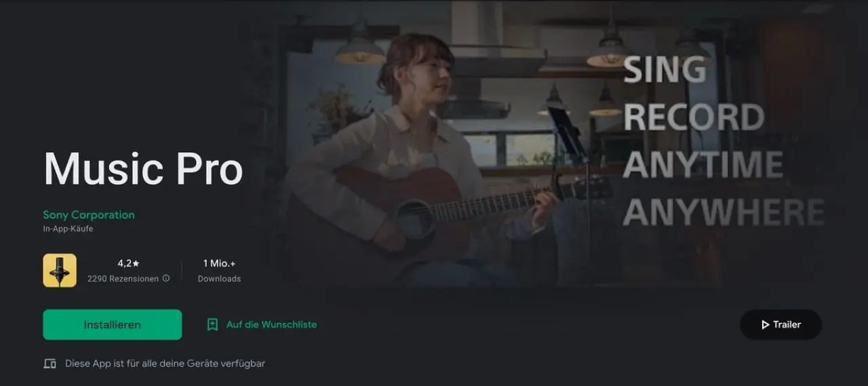Click the play triangle in Trailer button

(x=765, y=325)
